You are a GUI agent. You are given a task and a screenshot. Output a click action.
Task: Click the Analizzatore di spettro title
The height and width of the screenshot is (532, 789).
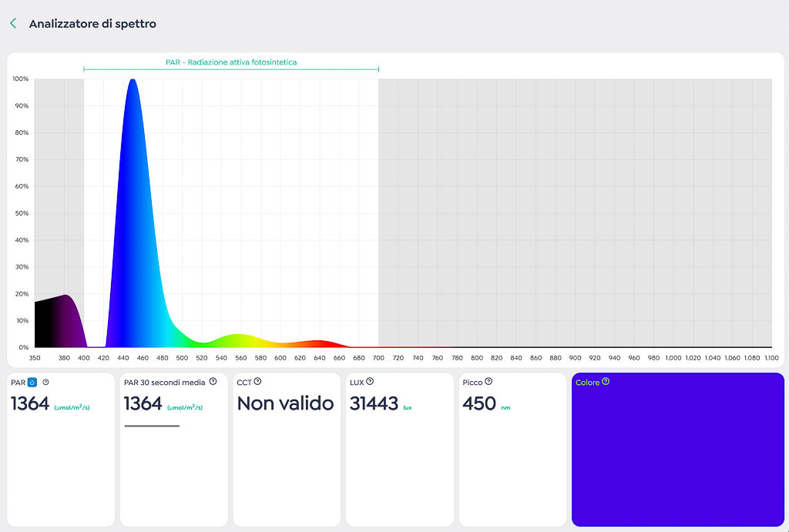92,24
